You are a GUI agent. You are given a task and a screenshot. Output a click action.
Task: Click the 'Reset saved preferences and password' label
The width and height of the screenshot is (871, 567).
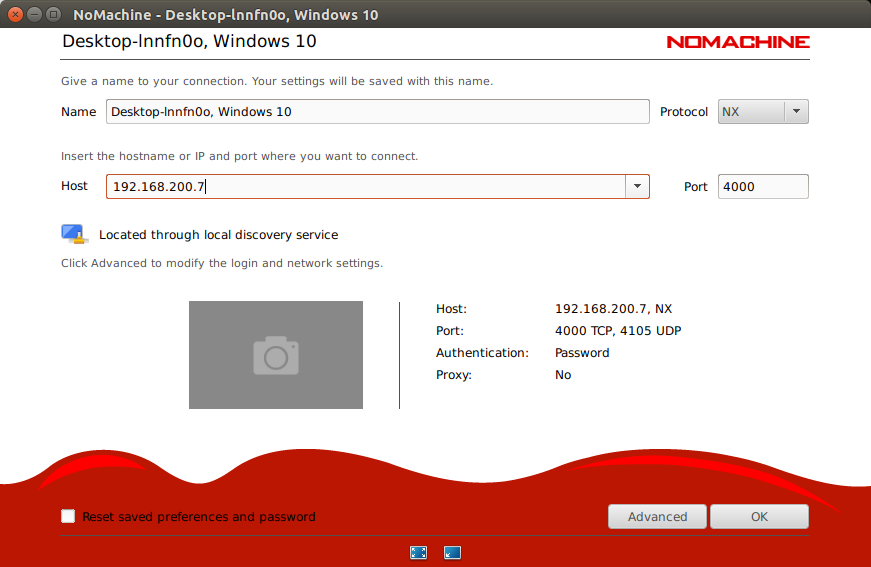click(x=199, y=516)
